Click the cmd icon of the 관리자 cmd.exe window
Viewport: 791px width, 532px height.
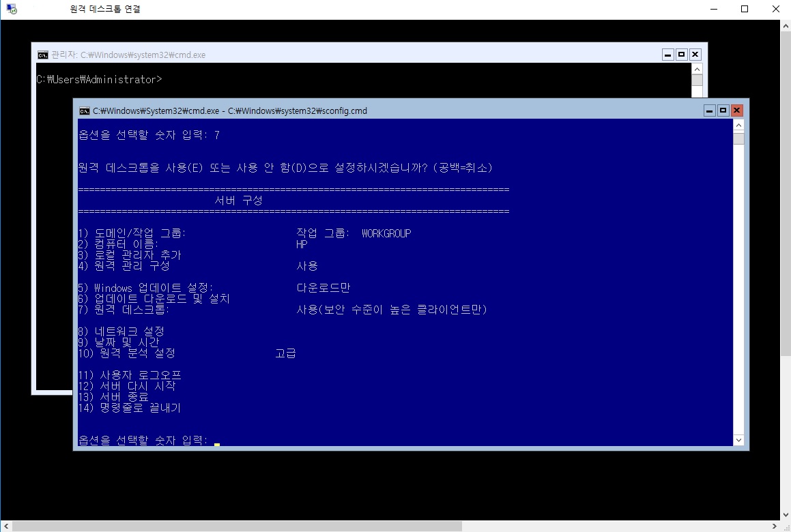43,55
